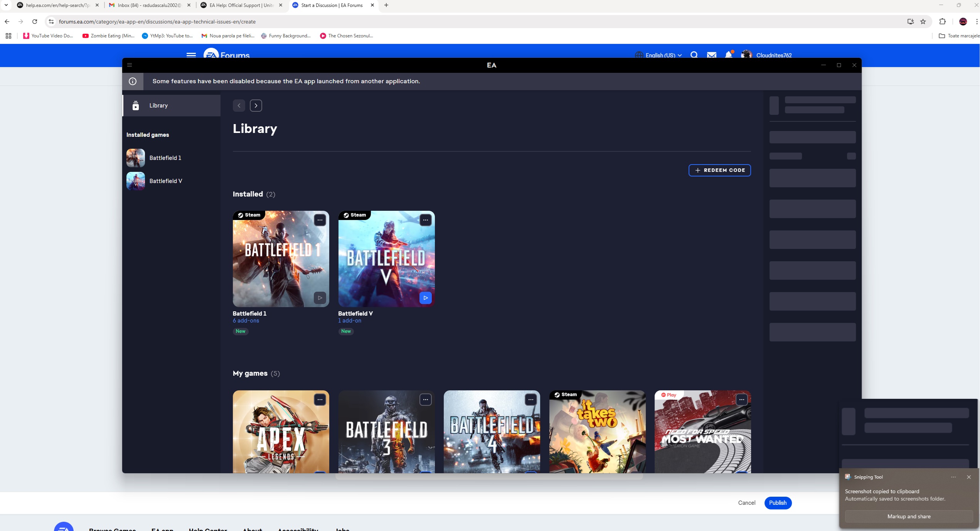Open the Help Center footer link

[208, 529]
